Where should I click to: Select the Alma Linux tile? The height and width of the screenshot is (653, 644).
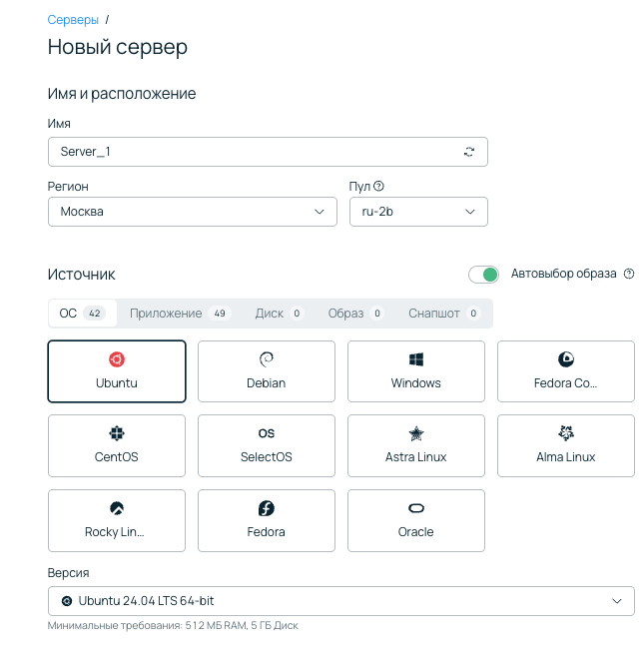click(x=565, y=445)
